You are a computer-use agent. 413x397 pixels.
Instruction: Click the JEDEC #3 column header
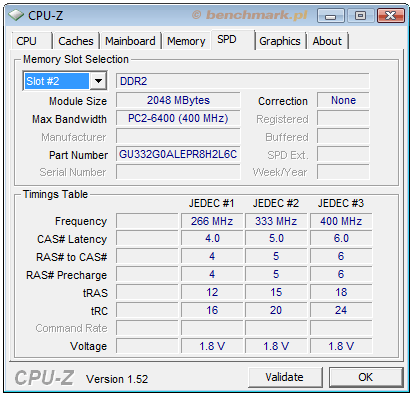(341, 203)
